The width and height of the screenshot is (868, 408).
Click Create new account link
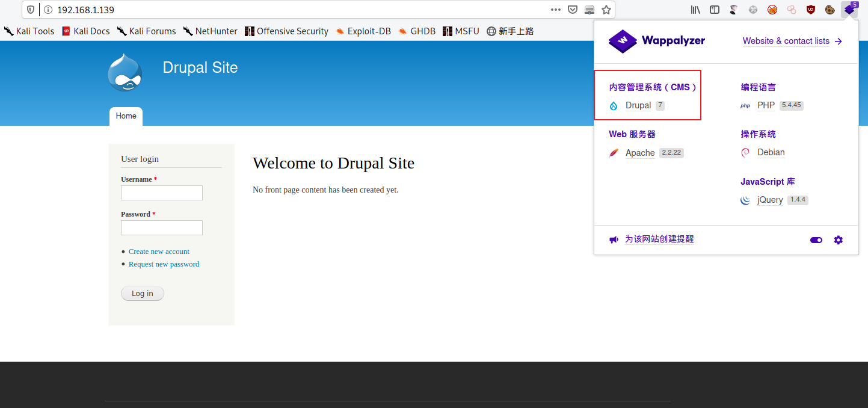pyautogui.click(x=159, y=252)
